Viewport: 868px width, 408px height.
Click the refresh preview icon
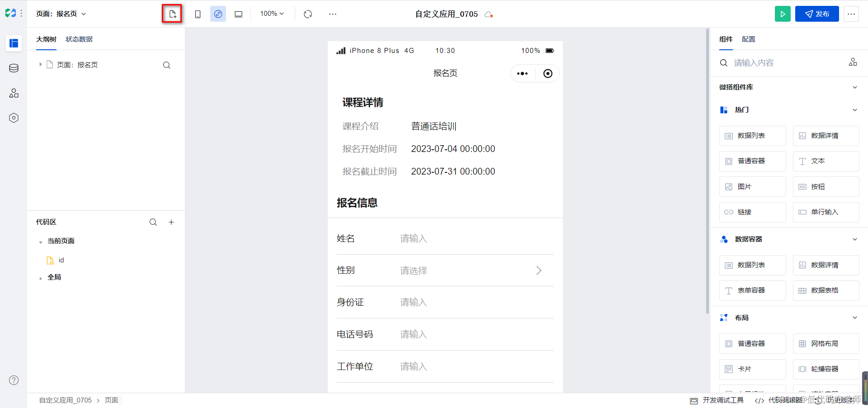(308, 14)
